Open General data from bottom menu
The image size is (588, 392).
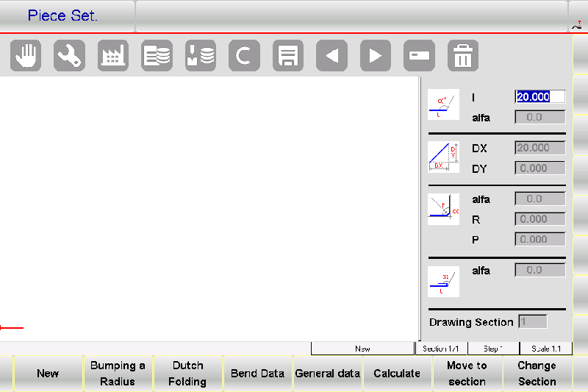click(328, 374)
